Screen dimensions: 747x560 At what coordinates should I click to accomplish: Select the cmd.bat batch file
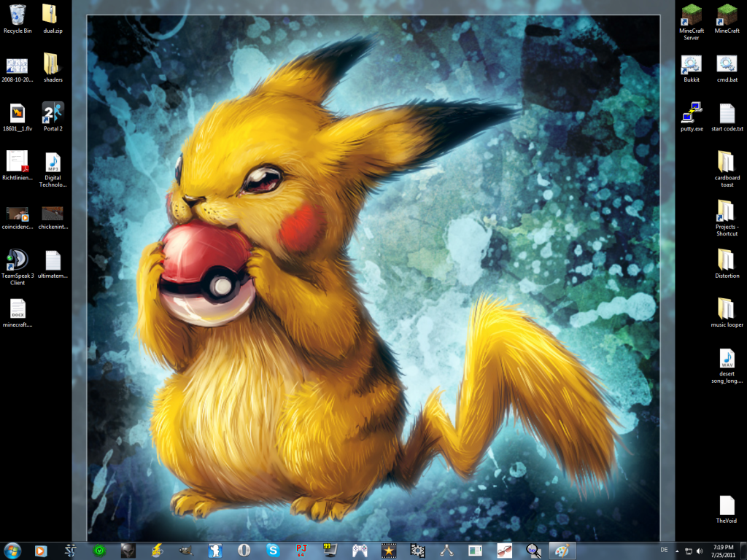727,68
